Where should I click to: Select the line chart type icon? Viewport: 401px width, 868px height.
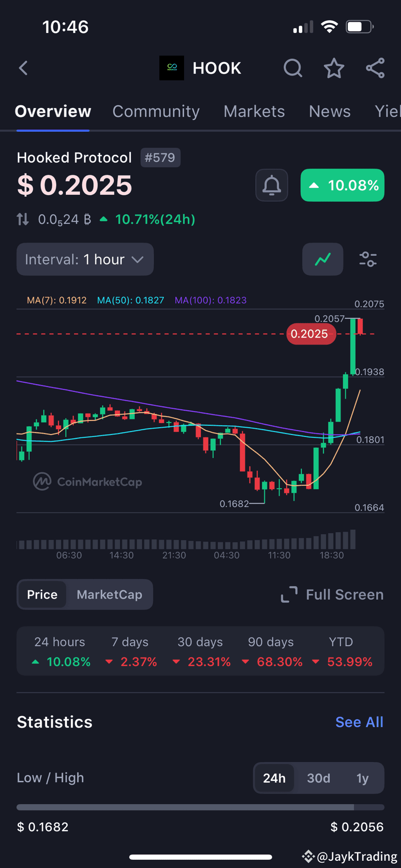click(323, 259)
